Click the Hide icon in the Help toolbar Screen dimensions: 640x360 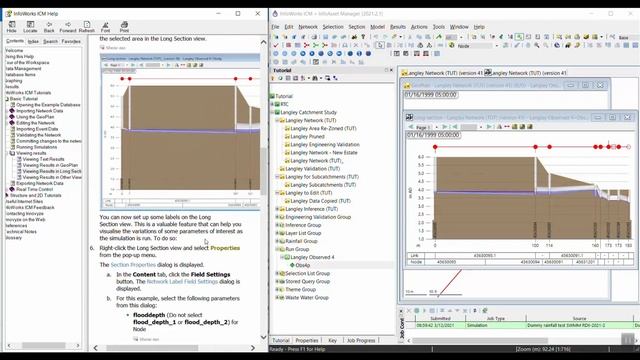pos(11,27)
